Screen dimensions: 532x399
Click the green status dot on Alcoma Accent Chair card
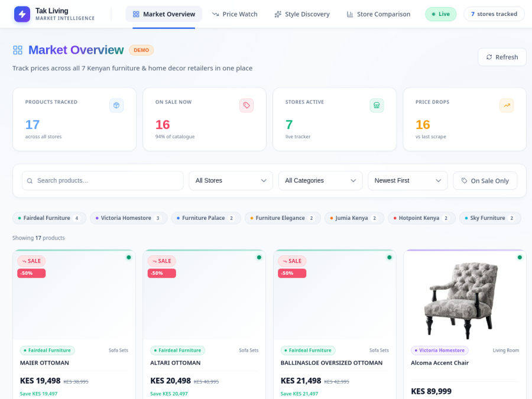point(520,258)
